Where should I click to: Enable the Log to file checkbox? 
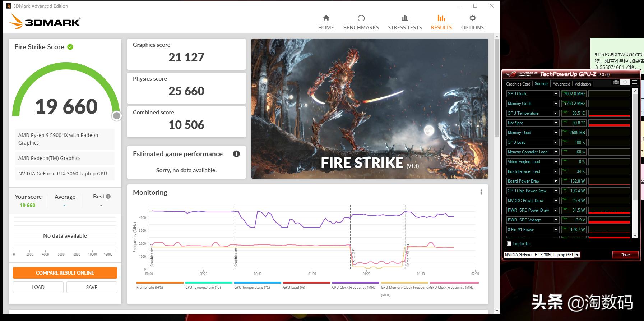tap(509, 244)
